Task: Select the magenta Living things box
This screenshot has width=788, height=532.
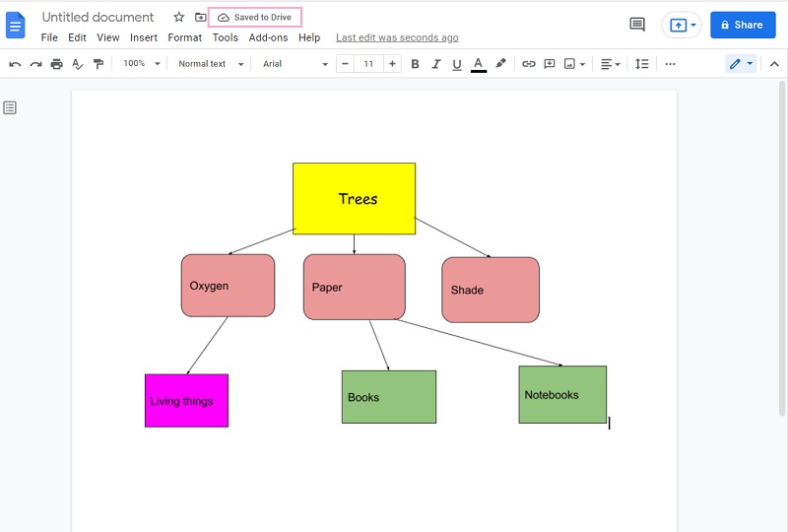Action: click(x=186, y=401)
